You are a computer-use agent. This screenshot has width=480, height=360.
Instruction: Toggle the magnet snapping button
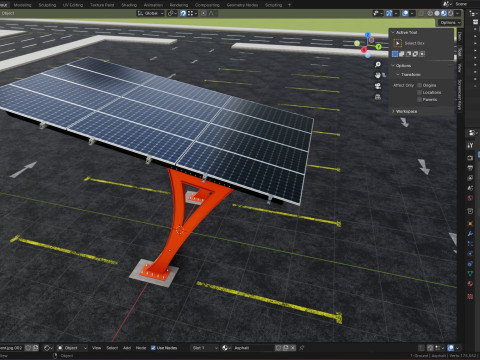tap(183, 13)
